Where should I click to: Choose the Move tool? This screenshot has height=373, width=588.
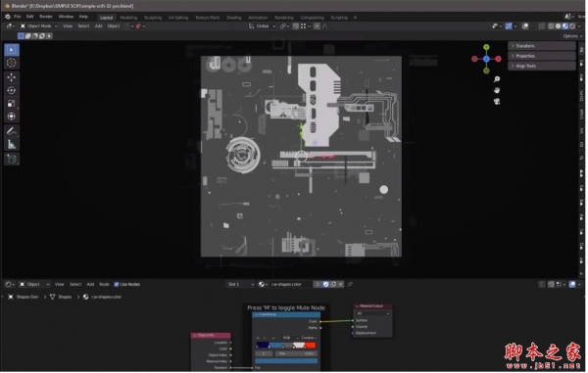[x=11, y=77]
